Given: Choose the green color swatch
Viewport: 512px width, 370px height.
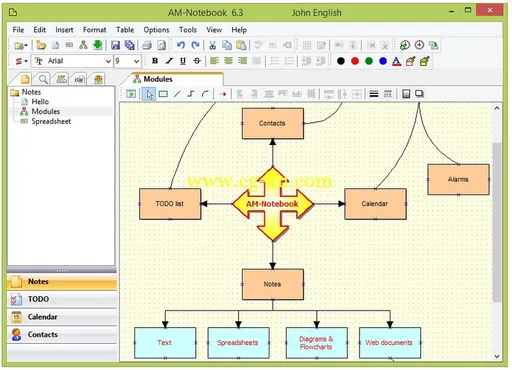Looking at the screenshot, I should pyautogui.click(x=369, y=61).
